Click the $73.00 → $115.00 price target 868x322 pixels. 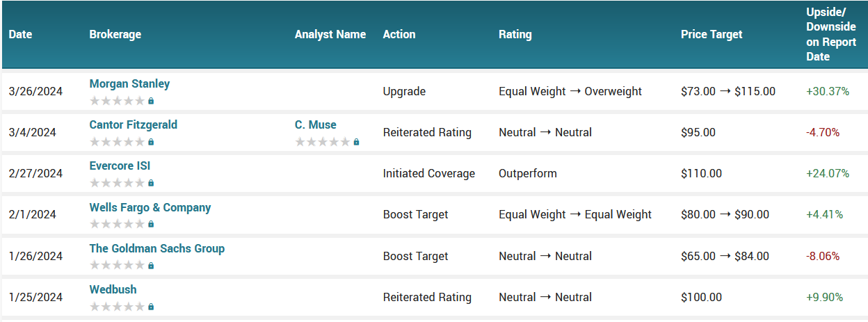pos(728,91)
